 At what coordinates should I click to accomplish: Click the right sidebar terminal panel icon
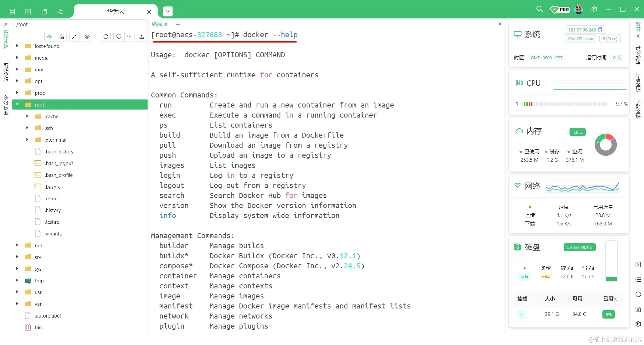tap(638, 265)
